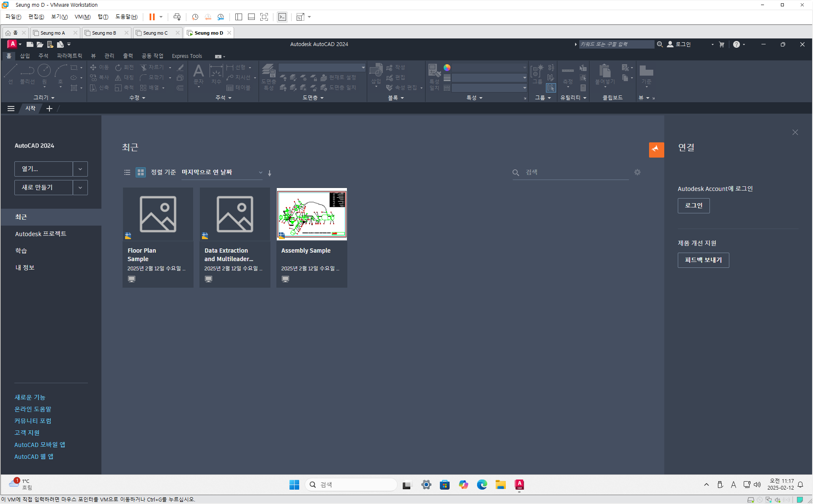This screenshot has width=813, height=504.
Task: Open recent-list settings gear icon
Action: (637, 172)
